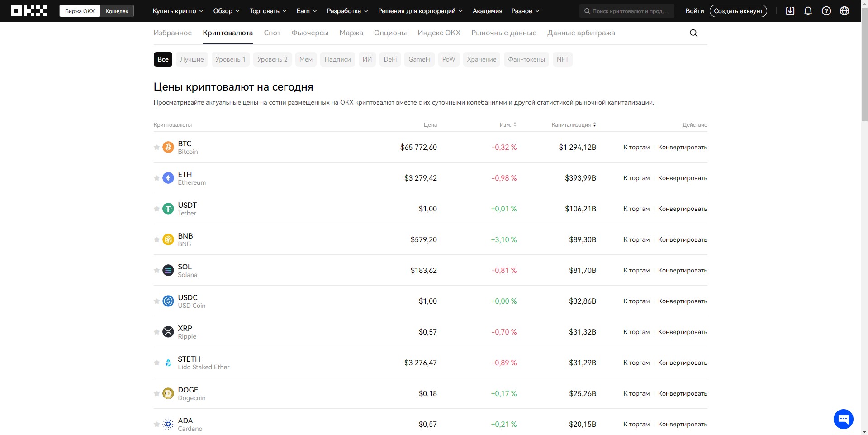
Task: Add STETH to favorites with star
Action: click(x=157, y=363)
